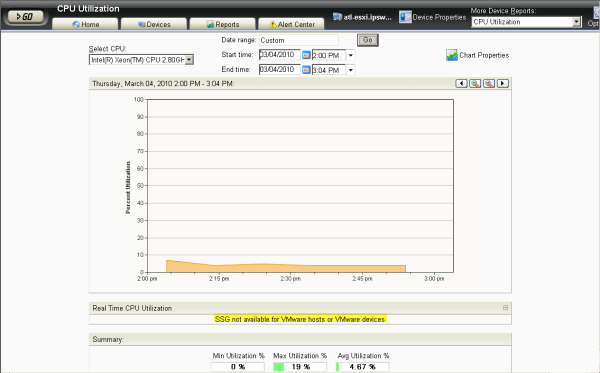Open the Start time calendar picker

click(x=306, y=55)
